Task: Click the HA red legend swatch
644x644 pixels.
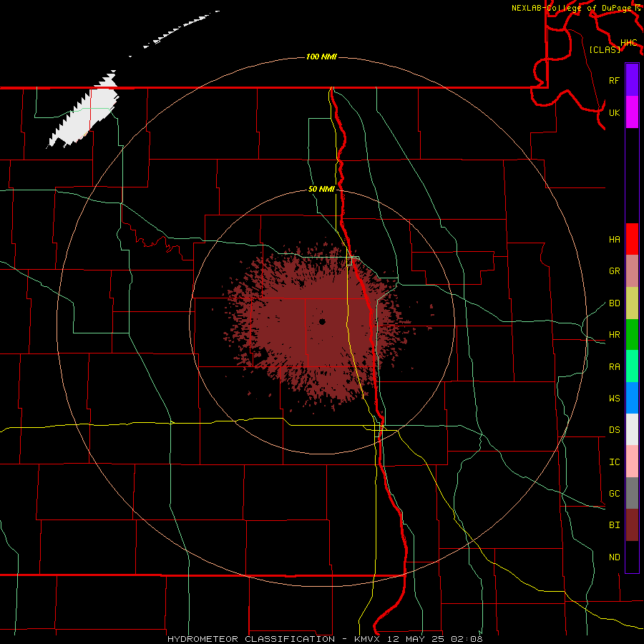Action: [632, 239]
